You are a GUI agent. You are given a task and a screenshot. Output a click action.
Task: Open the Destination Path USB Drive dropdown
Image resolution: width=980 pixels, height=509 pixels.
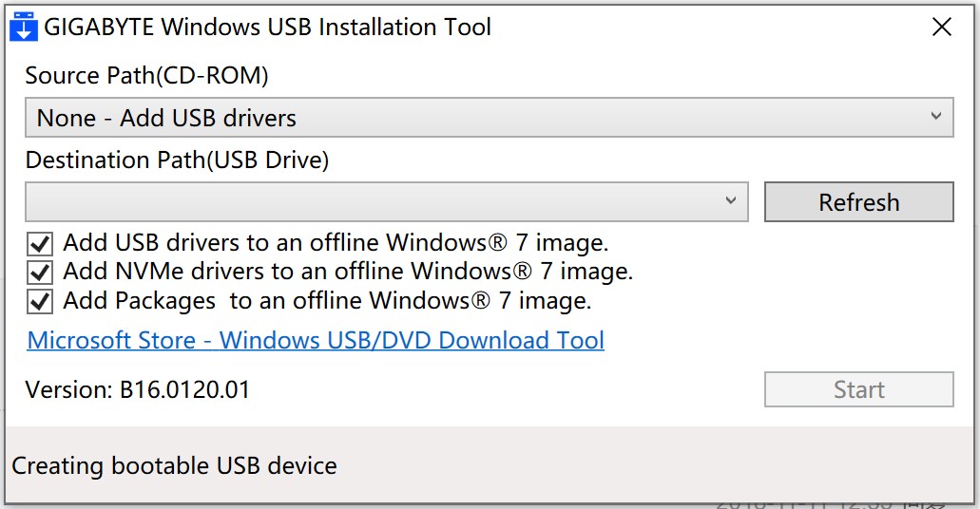point(386,201)
